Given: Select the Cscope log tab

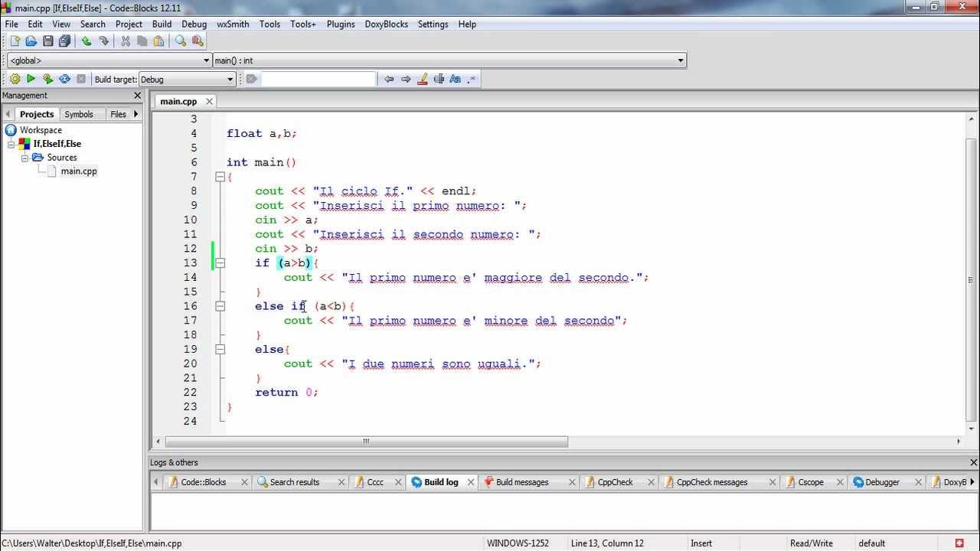Looking at the screenshot, I should pos(811,482).
